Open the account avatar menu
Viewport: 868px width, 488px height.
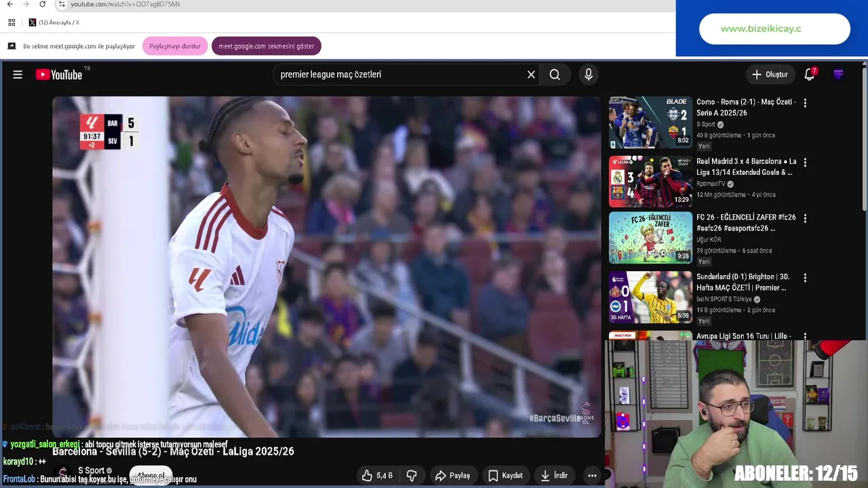pyautogui.click(x=839, y=75)
